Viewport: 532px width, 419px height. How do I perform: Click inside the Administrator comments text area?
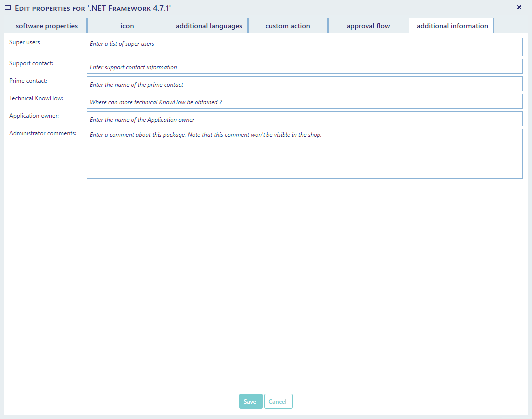pyautogui.click(x=304, y=154)
